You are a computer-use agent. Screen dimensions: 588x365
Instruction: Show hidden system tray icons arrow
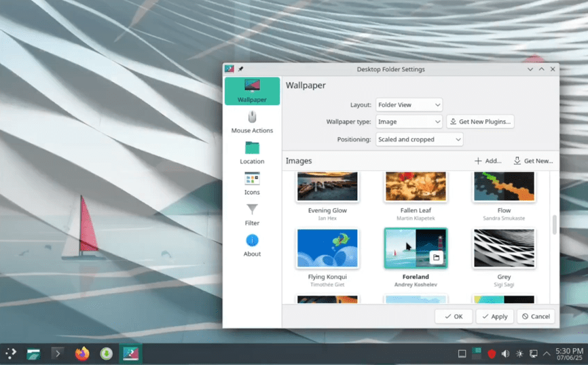coord(547,353)
